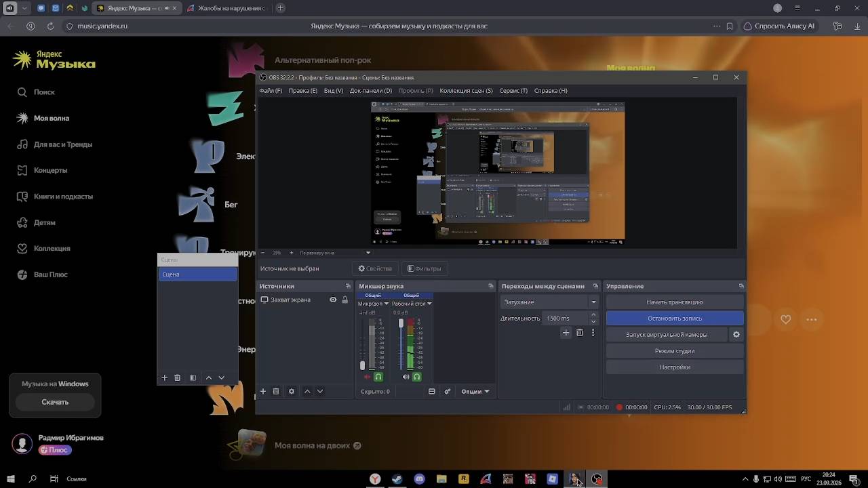The height and width of the screenshot is (488, 868).
Task: Open source properties gear in the Источники panel
Action: tap(292, 391)
